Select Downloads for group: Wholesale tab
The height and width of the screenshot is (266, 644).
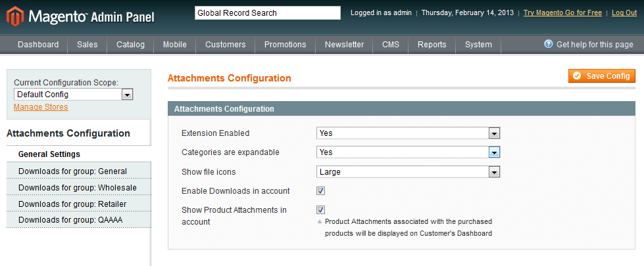click(x=78, y=188)
